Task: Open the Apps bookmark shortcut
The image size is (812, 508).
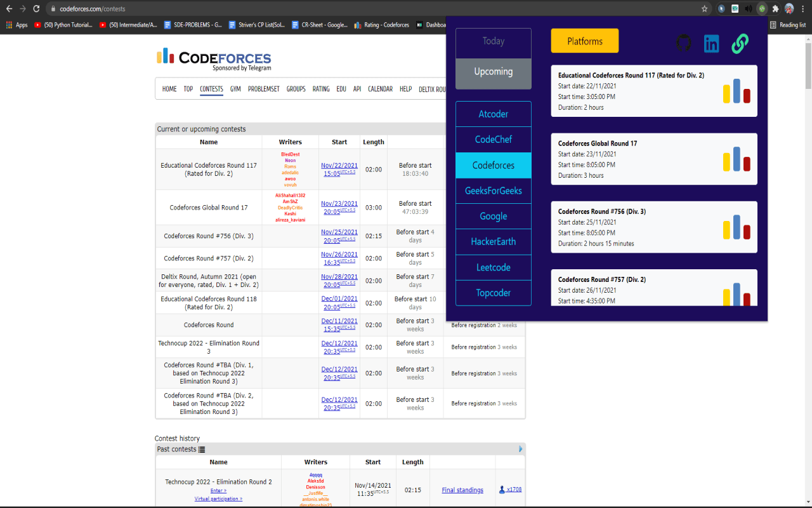Action: coord(17,25)
